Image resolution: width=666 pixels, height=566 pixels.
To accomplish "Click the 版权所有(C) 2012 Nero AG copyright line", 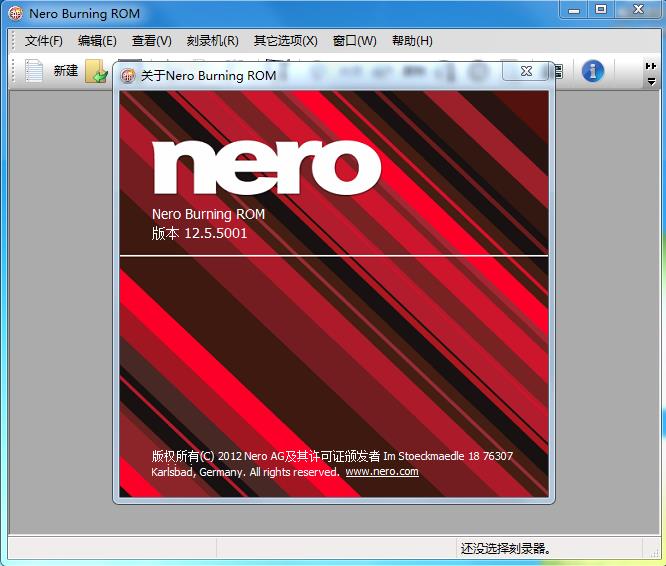I will coord(332,456).
